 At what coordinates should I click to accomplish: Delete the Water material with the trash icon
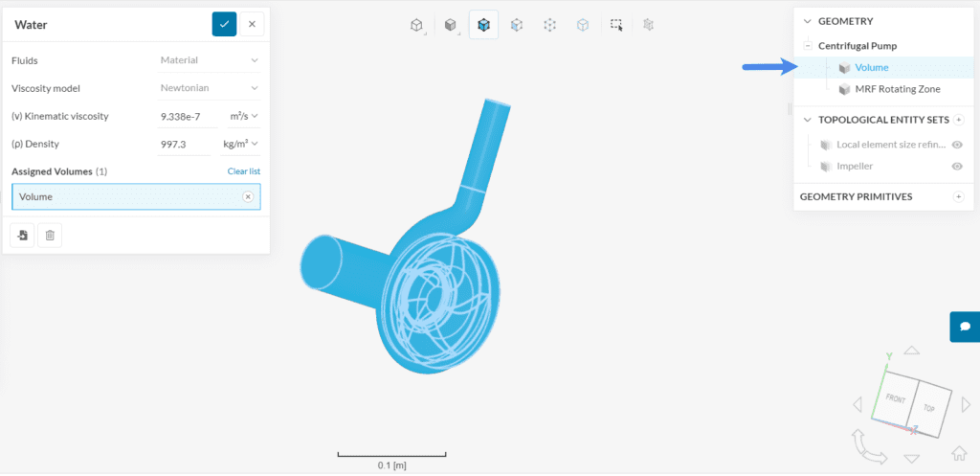coord(50,236)
